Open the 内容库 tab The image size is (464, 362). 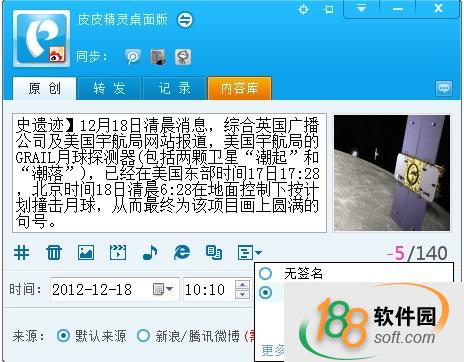click(239, 88)
